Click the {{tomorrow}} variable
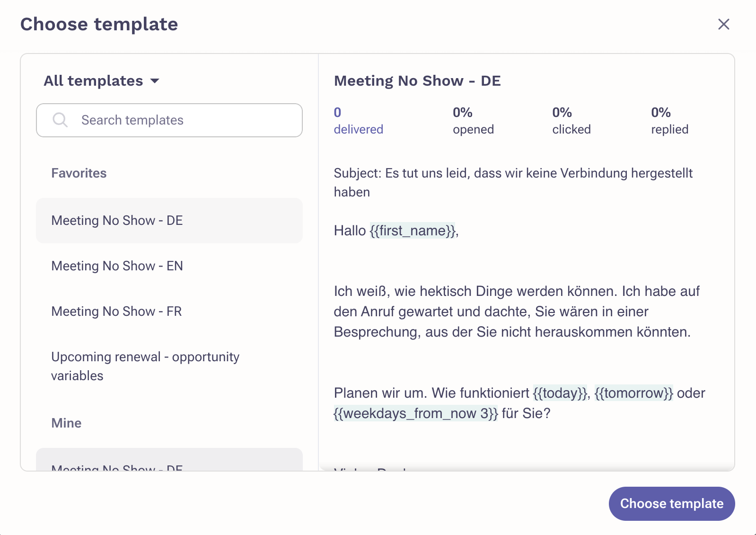This screenshot has width=756, height=535. point(633,393)
